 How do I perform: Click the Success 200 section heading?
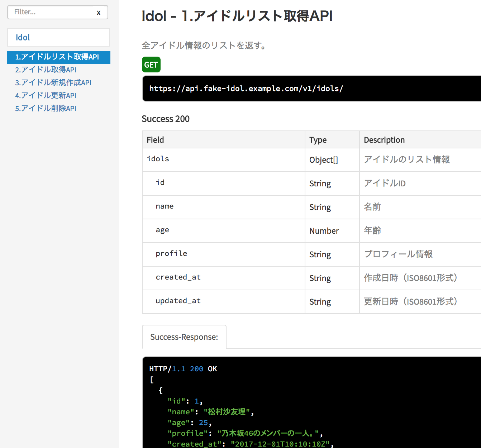pos(166,119)
